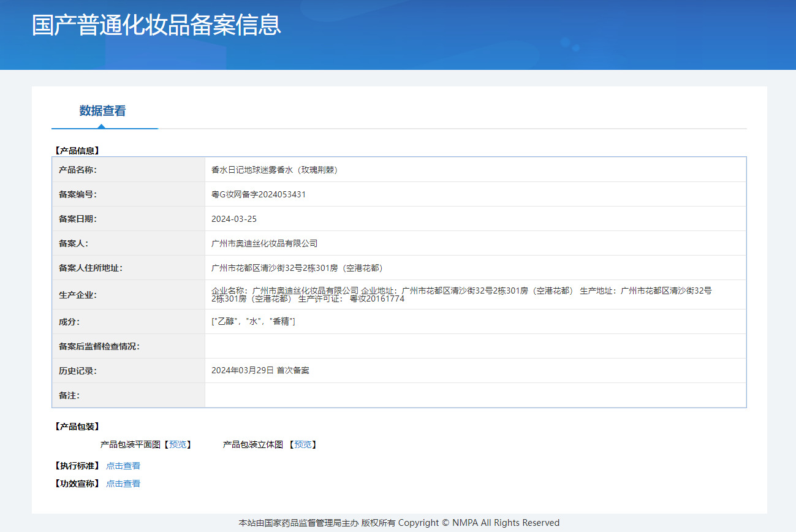The height and width of the screenshot is (532, 796).
Task: Click 预览 link for 产品包装立体图
Action: 303,444
